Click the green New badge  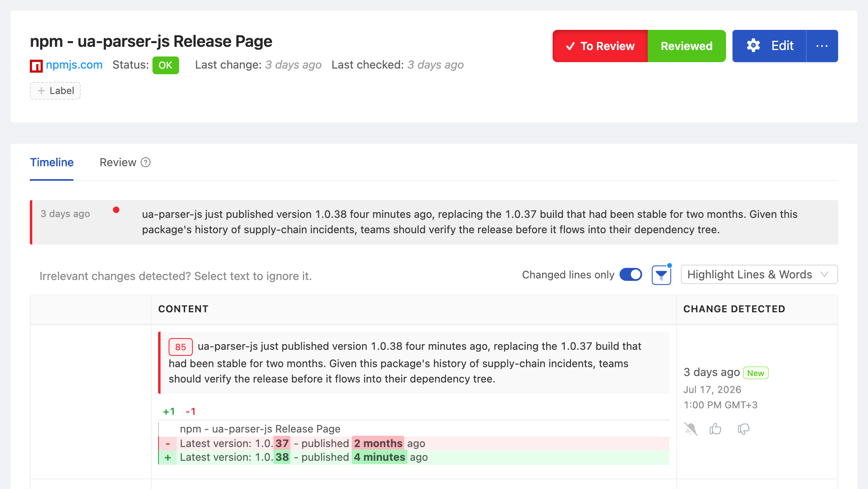(x=755, y=373)
